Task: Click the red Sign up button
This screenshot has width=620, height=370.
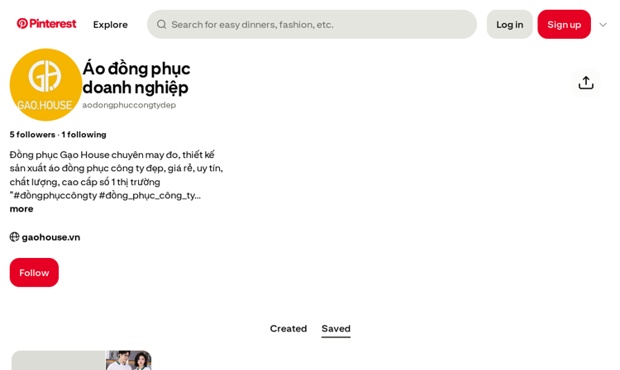Action: click(x=564, y=25)
